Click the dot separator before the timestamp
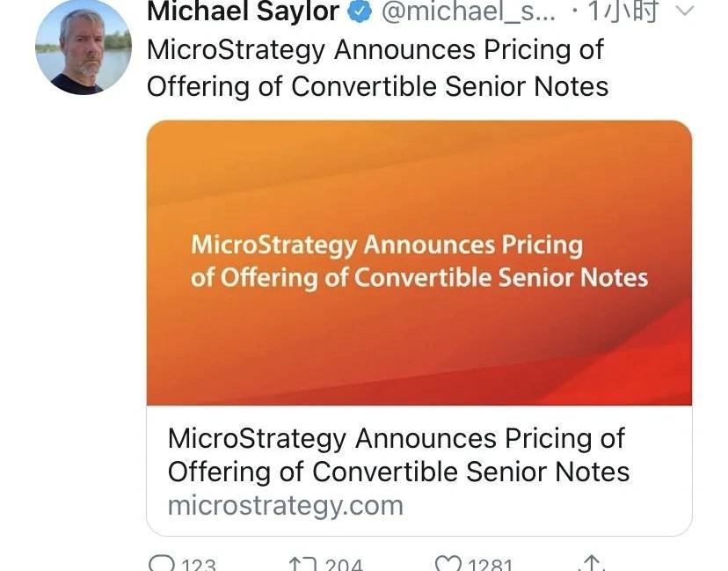Image resolution: width=728 pixels, height=571 pixels. coord(574,12)
